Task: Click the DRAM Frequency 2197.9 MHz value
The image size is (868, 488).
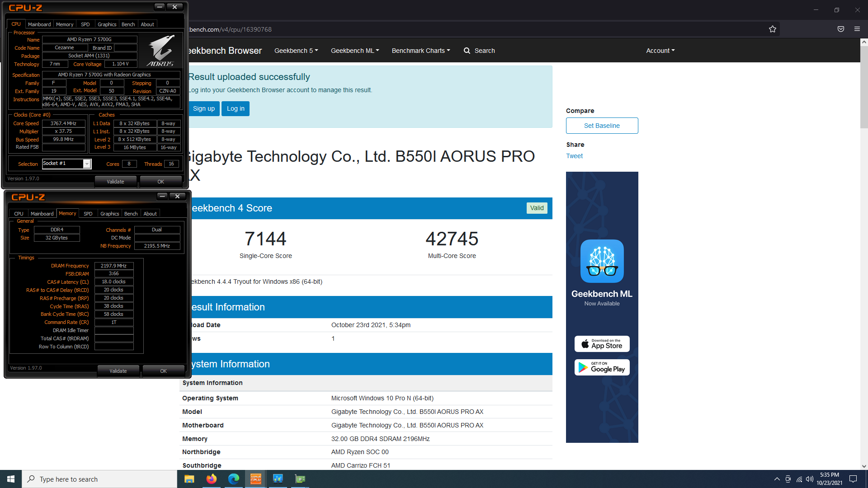Action: tap(114, 266)
